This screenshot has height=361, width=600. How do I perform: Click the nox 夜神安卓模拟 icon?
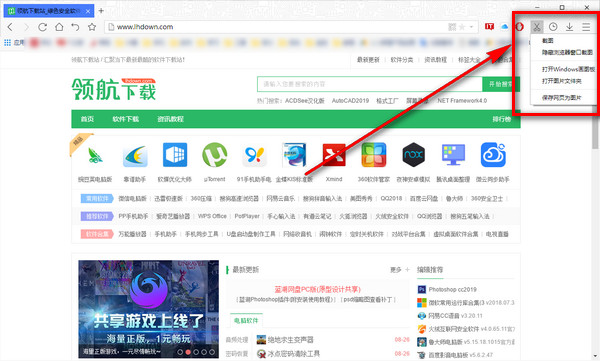pyautogui.click(x=413, y=155)
